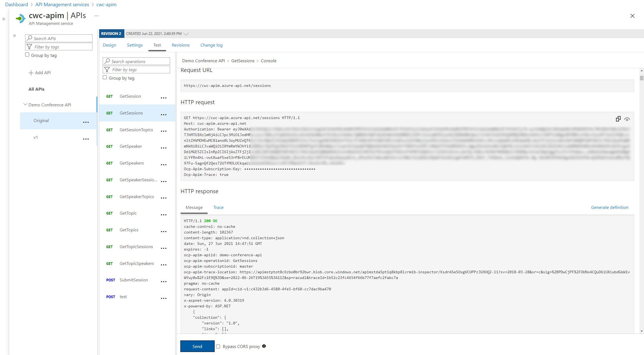Viewport: 644px width, 355px height.
Task: Open context menu for GetSession operation
Action: pos(164,98)
